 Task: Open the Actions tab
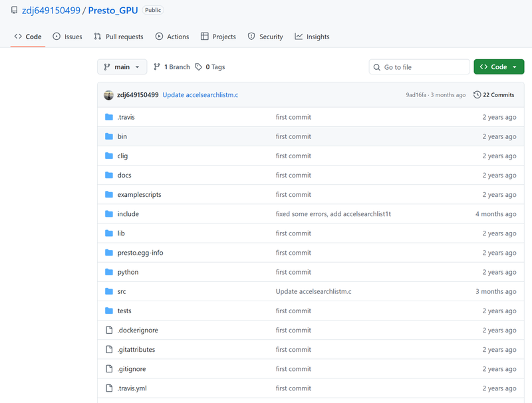click(x=172, y=37)
